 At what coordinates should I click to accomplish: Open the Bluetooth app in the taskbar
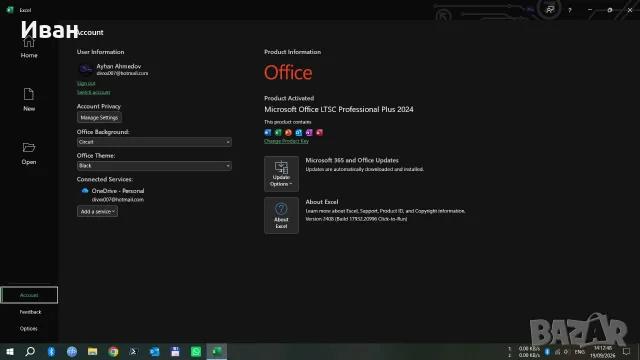51,351
